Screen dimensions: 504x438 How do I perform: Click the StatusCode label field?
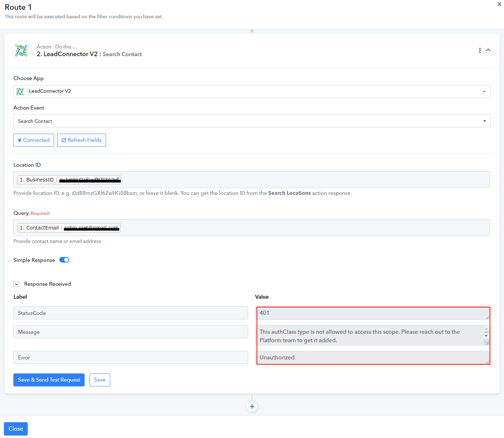[131, 313]
